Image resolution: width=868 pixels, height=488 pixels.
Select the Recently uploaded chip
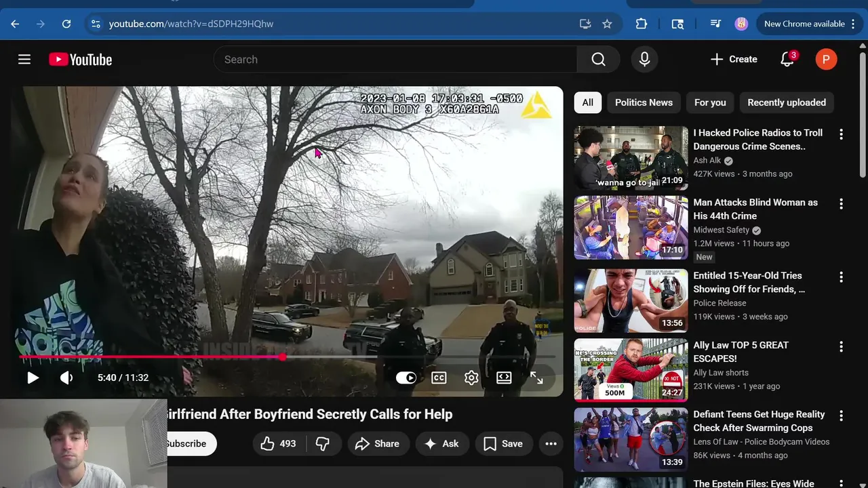pyautogui.click(x=787, y=102)
